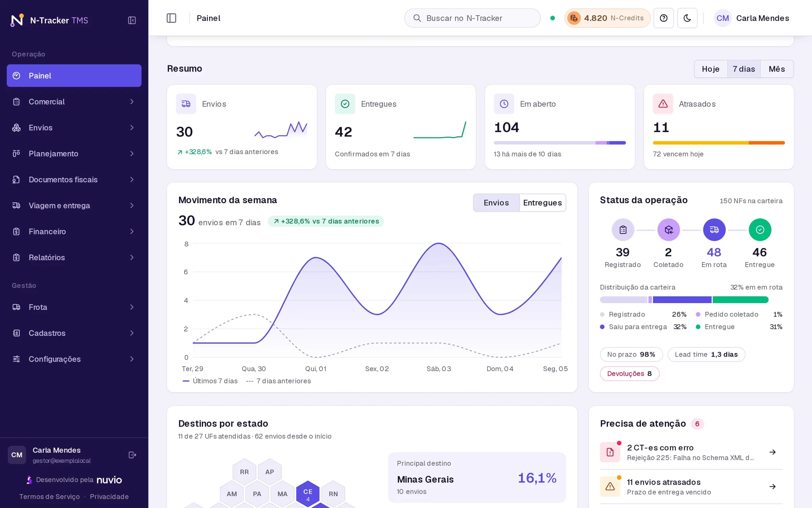
Task: Show Envios in weekly movement chart
Action: click(496, 203)
